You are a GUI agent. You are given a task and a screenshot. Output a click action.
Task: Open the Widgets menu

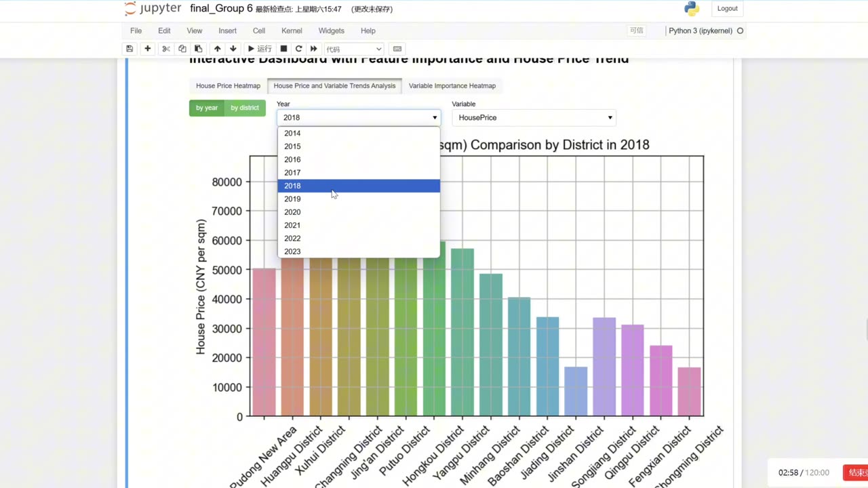[x=332, y=30]
